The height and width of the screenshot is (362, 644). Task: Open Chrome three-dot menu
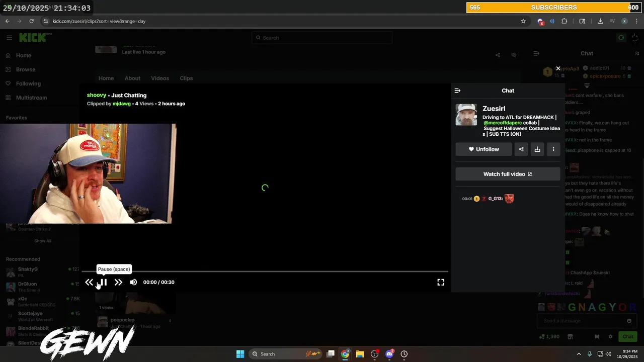637,21
